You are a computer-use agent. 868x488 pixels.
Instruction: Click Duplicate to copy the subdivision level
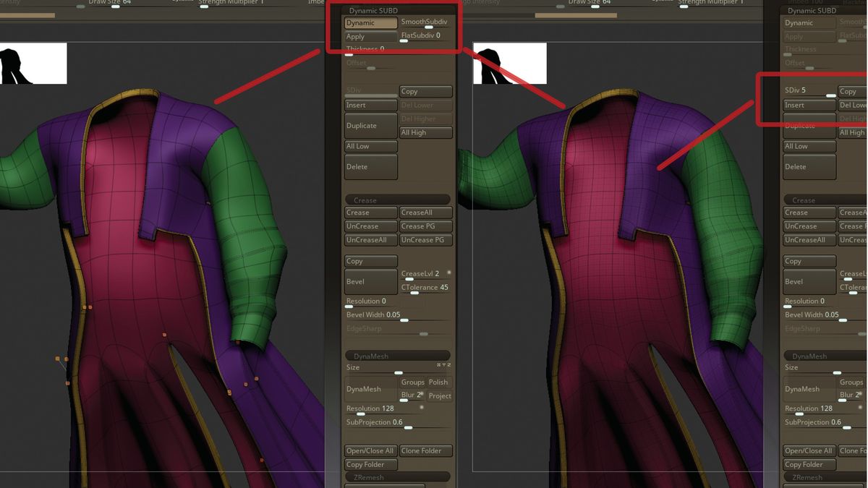pos(370,125)
